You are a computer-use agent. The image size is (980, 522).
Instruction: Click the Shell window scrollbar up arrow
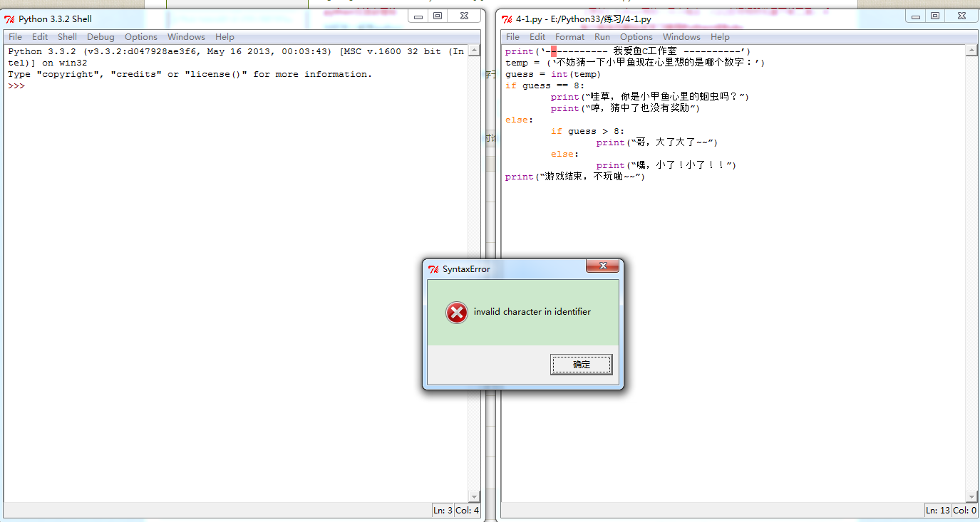click(x=475, y=48)
